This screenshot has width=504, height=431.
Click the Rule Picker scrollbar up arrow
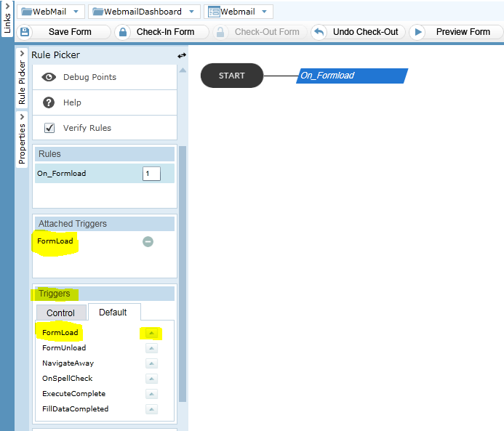[183, 71]
